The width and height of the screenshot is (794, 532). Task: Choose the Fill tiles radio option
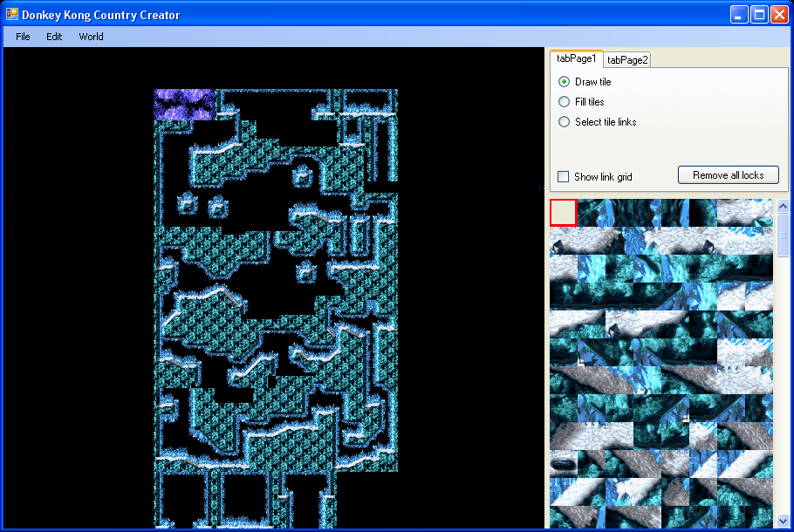[565, 102]
